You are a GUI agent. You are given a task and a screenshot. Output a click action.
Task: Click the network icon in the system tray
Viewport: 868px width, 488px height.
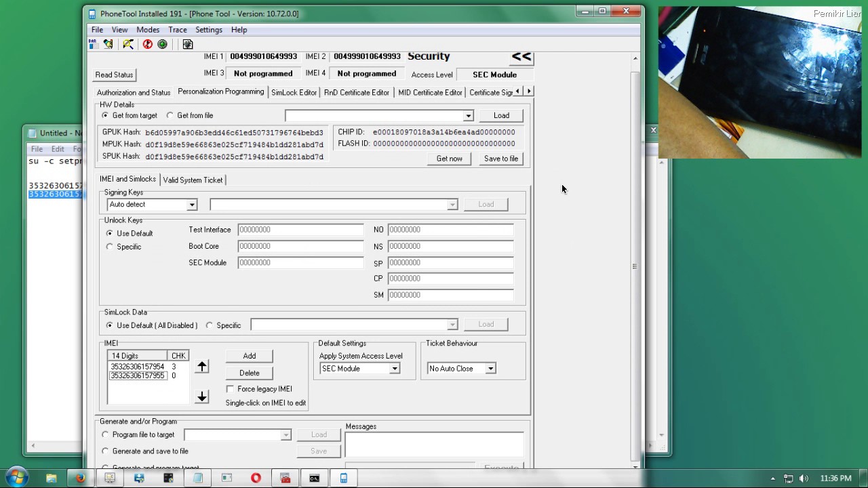coord(788,479)
